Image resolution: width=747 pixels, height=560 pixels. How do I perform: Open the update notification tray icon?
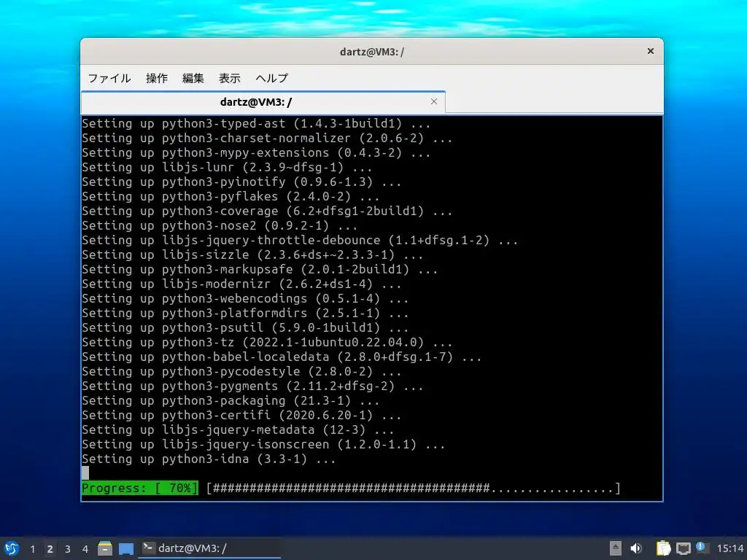pos(702,548)
